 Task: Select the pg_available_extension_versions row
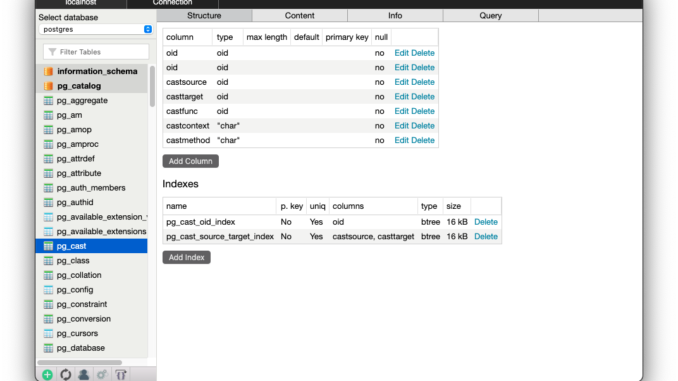(92, 217)
